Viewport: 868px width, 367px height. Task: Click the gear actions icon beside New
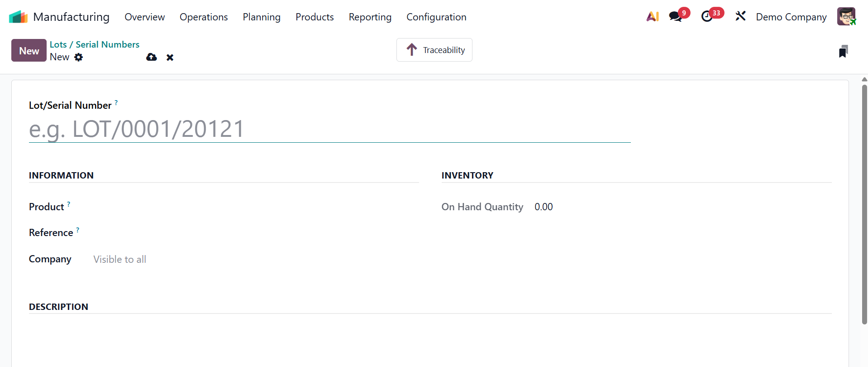click(79, 57)
